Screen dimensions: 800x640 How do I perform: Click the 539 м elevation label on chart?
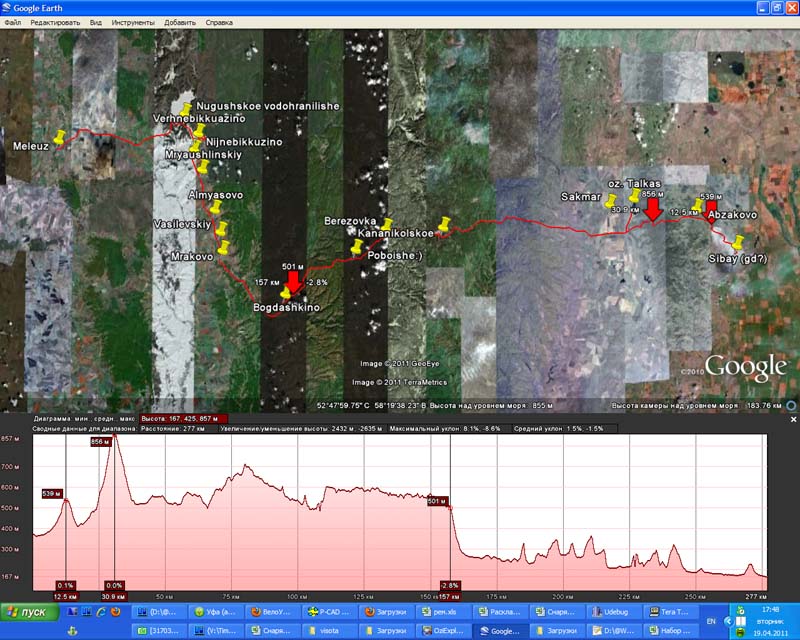[52, 494]
